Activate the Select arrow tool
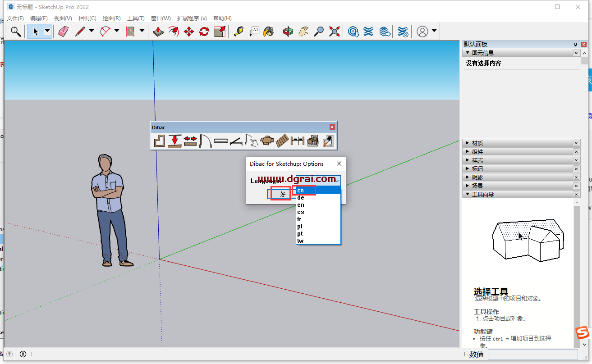Viewport: 592px width, 364px height. 36,32
